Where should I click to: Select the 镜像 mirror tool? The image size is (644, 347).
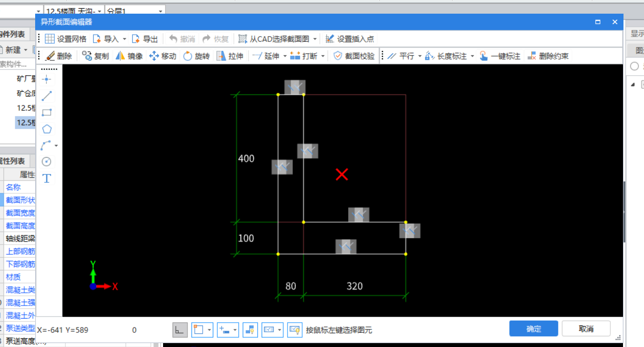click(129, 56)
